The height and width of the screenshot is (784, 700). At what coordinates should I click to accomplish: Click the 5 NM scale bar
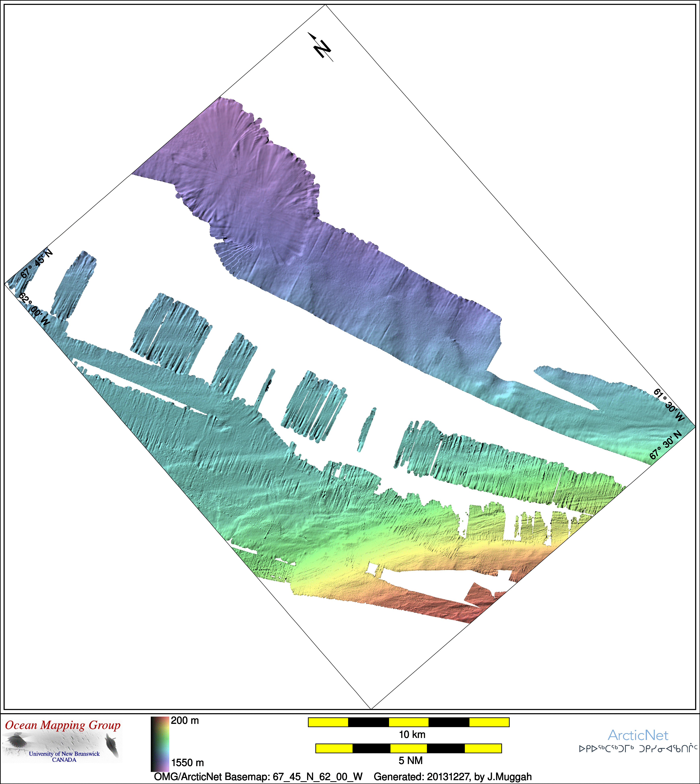point(409,748)
